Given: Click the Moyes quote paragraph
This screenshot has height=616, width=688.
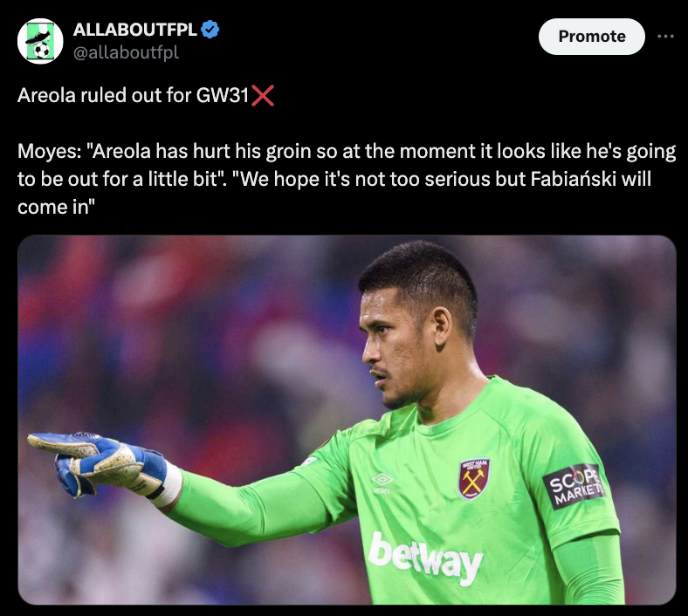Looking at the screenshot, I should point(347,179).
